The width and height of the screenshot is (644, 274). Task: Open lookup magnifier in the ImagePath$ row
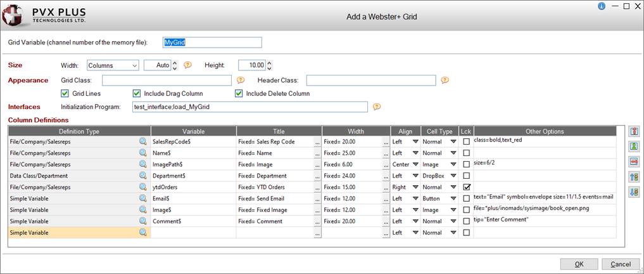[x=143, y=164]
